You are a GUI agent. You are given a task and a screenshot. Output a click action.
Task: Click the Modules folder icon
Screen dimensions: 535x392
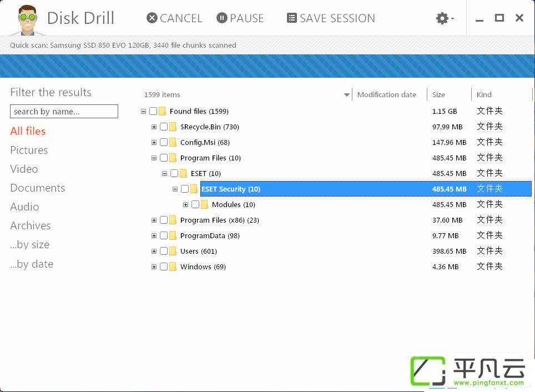click(205, 204)
